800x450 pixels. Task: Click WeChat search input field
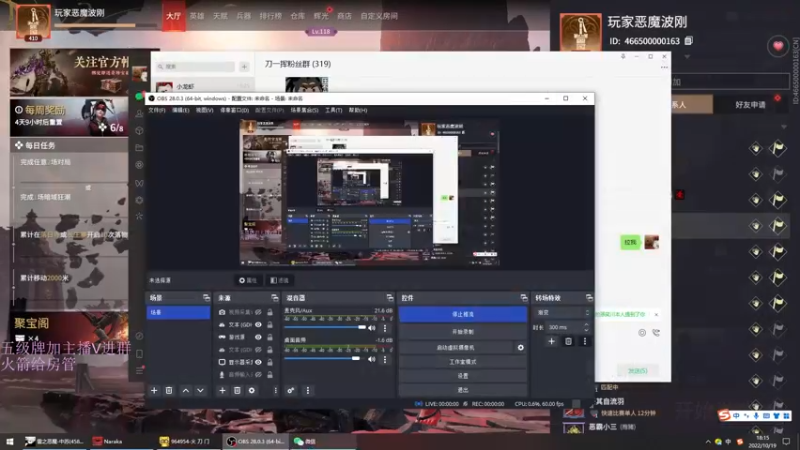tap(195, 66)
